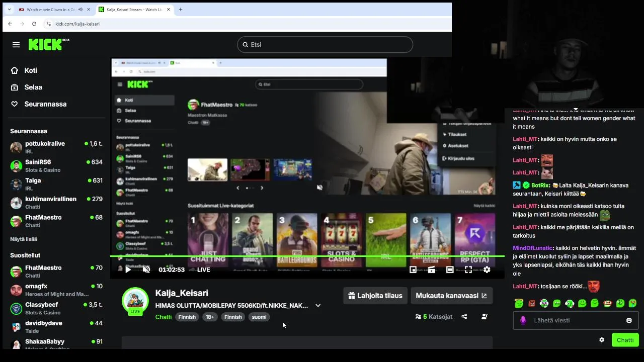Open SainiRS6 channel in sidebar
644x362 pixels.
coord(56,166)
